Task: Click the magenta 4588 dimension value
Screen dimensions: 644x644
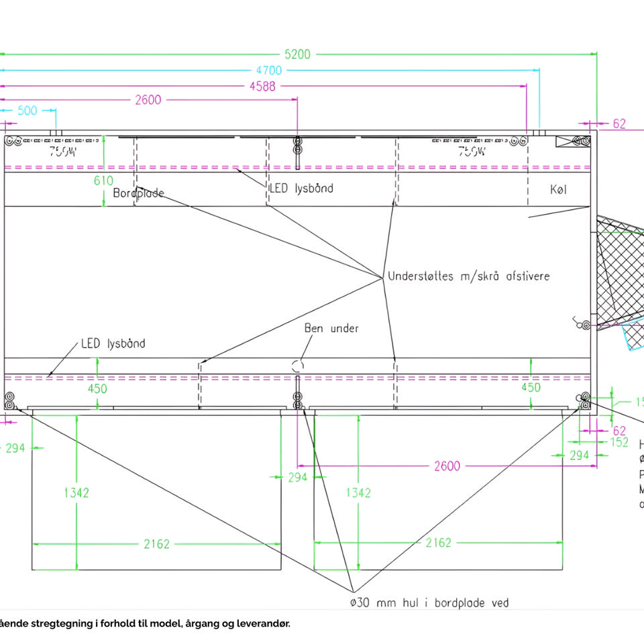Action: click(262, 86)
